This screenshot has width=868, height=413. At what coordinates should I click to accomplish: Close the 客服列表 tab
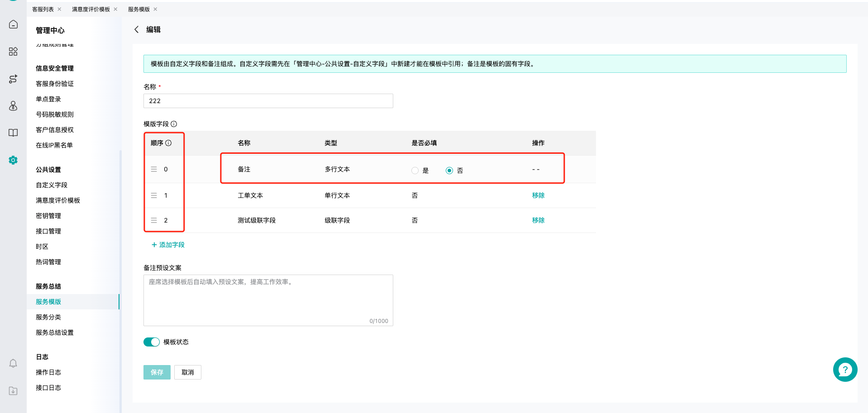59,9
